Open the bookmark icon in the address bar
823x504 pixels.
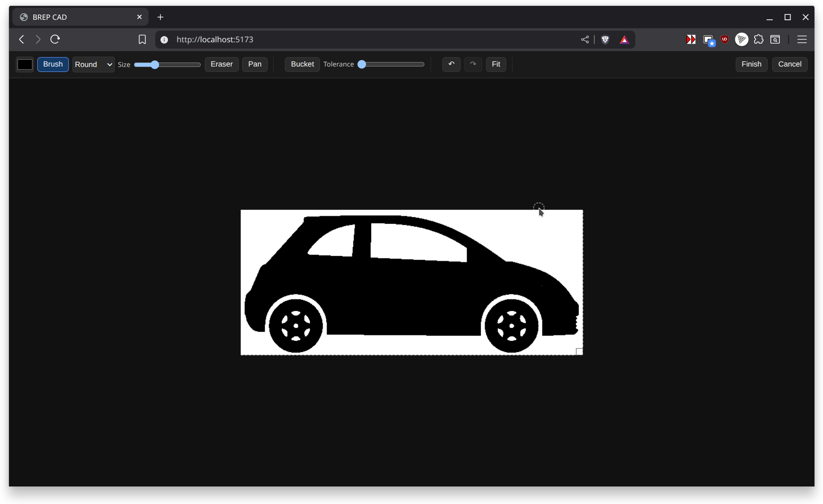pyautogui.click(x=142, y=40)
